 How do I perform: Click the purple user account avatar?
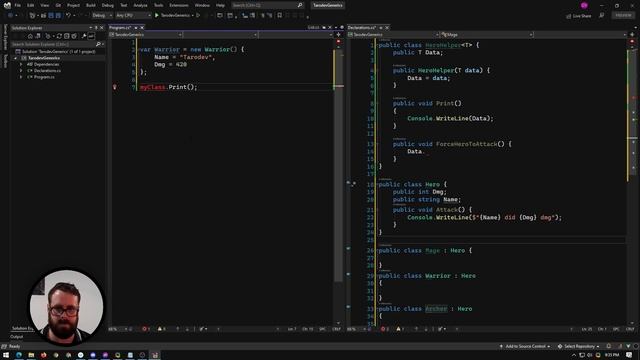point(584,5)
